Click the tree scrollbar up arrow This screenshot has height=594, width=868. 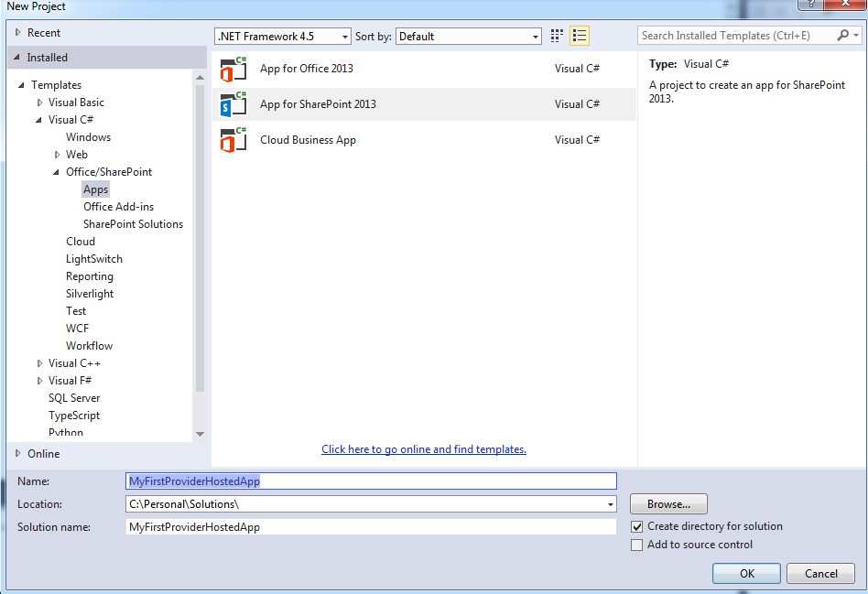(200, 78)
